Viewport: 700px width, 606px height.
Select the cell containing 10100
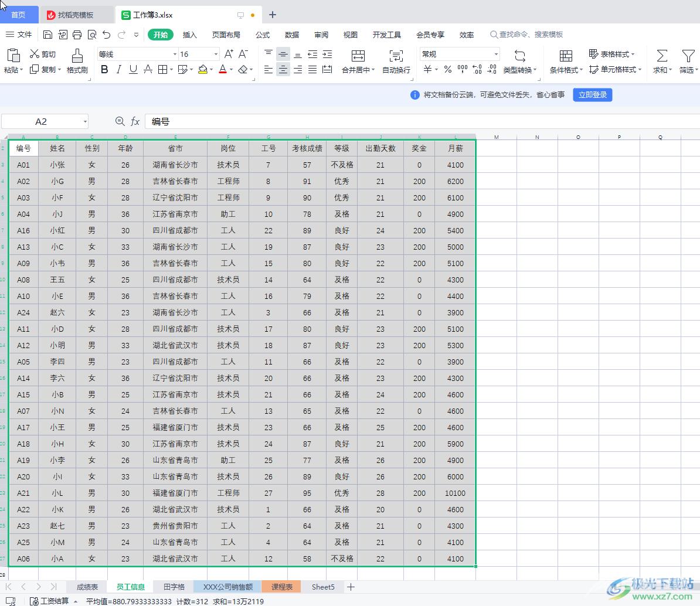coord(455,493)
